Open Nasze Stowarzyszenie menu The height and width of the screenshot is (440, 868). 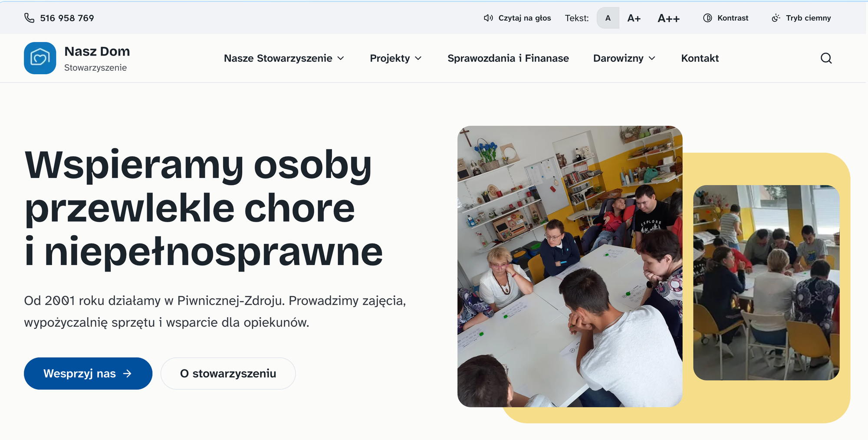[278, 58]
